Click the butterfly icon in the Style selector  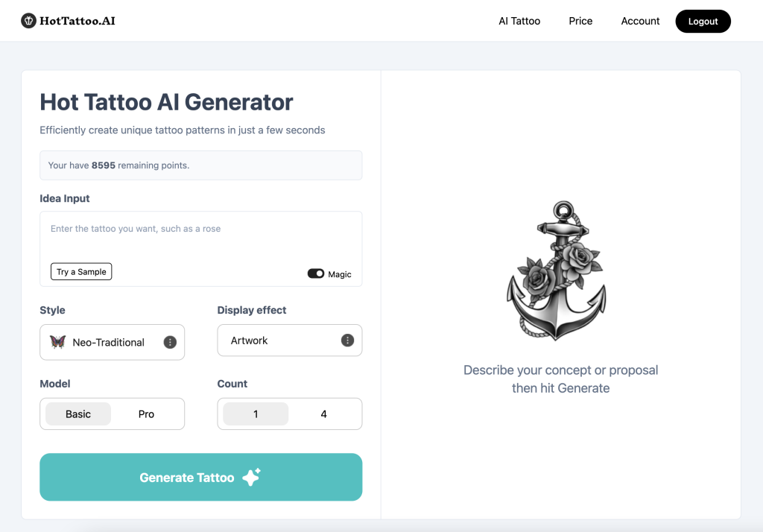(57, 342)
